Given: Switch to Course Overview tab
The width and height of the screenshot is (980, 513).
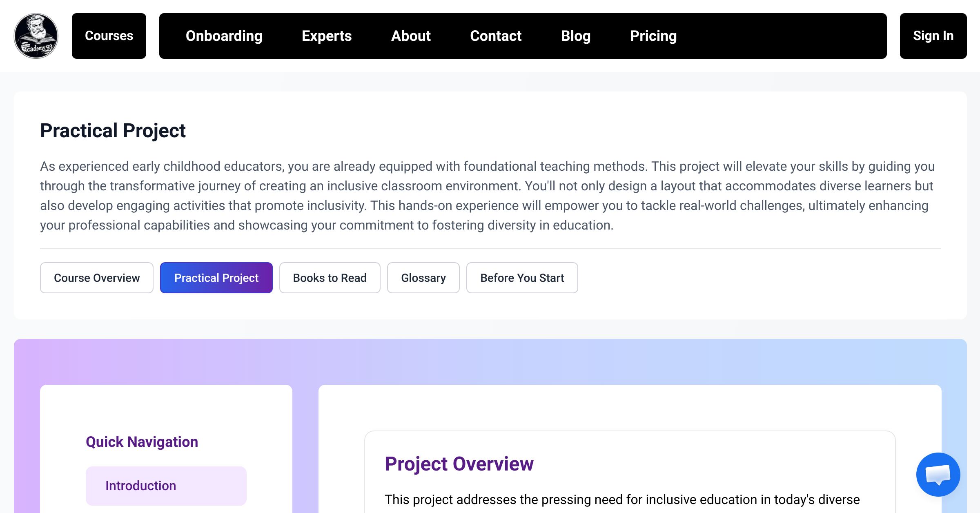Looking at the screenshot, I should coord(97,278).
